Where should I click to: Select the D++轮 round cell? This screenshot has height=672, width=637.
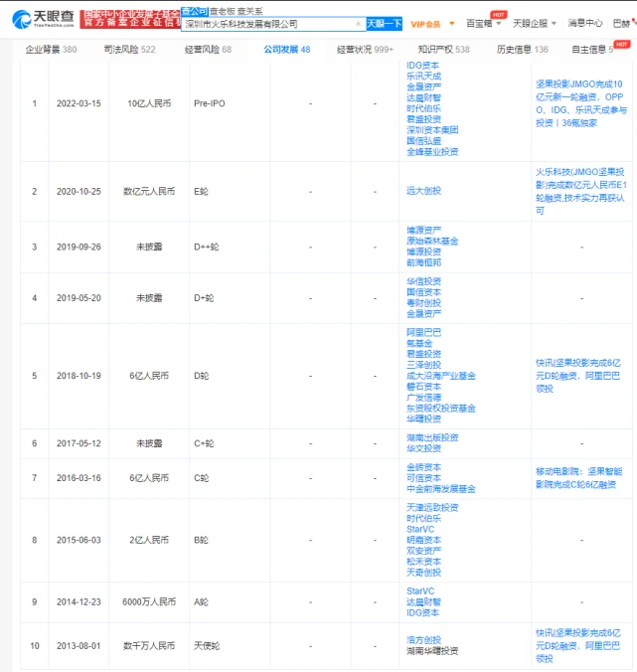206,248
